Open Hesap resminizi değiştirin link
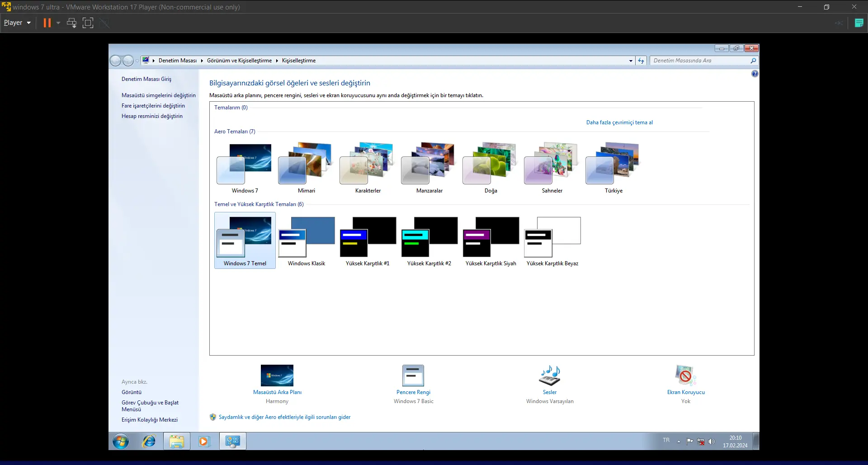 (x=152, y=116)
